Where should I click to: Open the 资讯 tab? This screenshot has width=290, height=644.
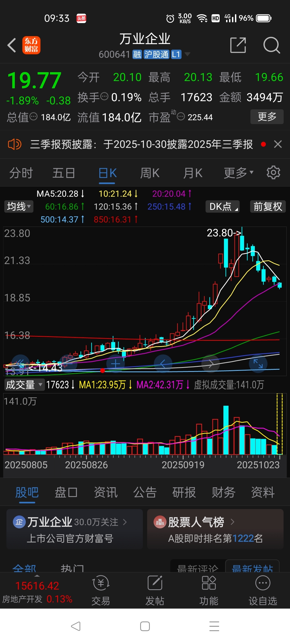106,492
